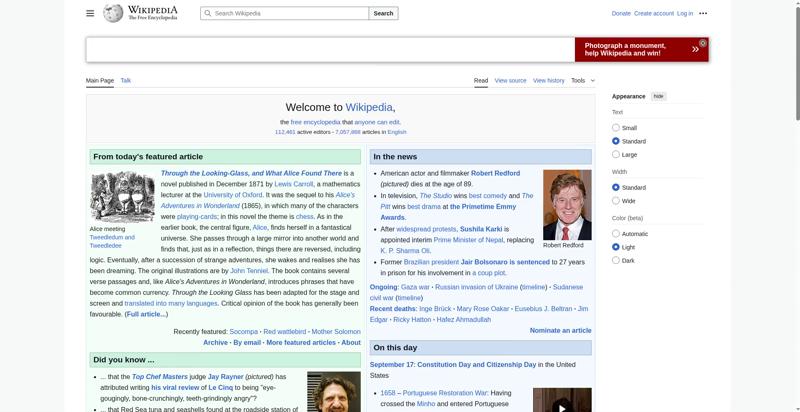The image size is (800, 412).
Task: Open the Robert Redford photo
Action: [x=567, y=205]
